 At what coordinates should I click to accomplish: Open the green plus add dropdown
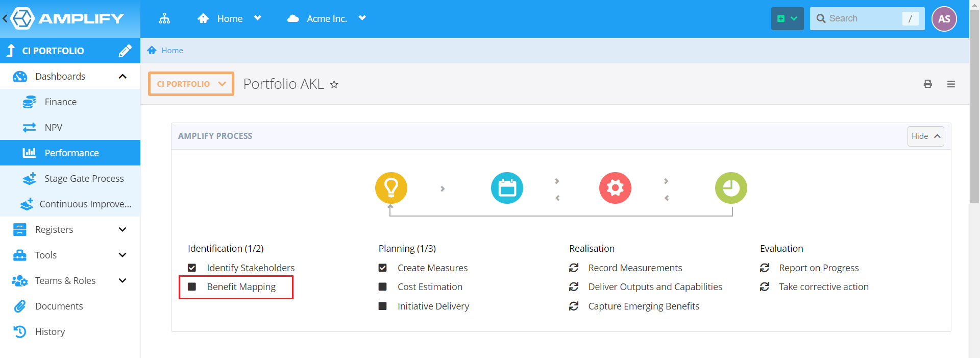(x=787, y=19)
